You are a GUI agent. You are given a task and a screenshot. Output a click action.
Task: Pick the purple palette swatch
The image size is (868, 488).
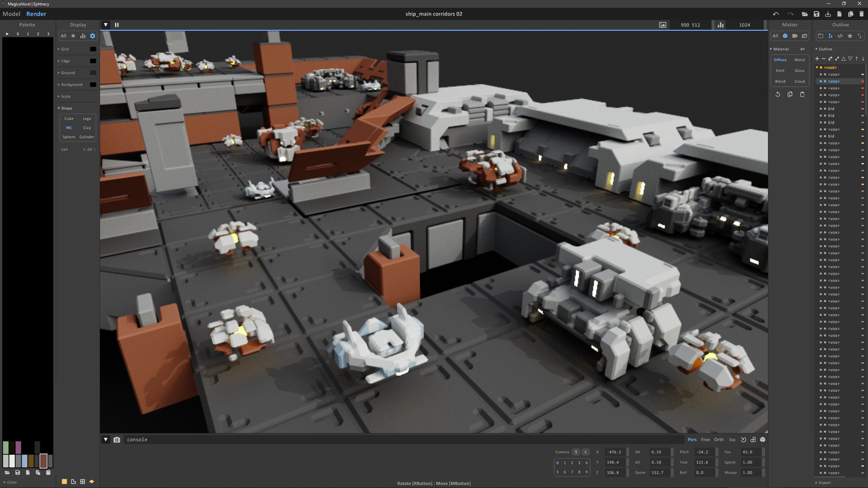(18, 447)
